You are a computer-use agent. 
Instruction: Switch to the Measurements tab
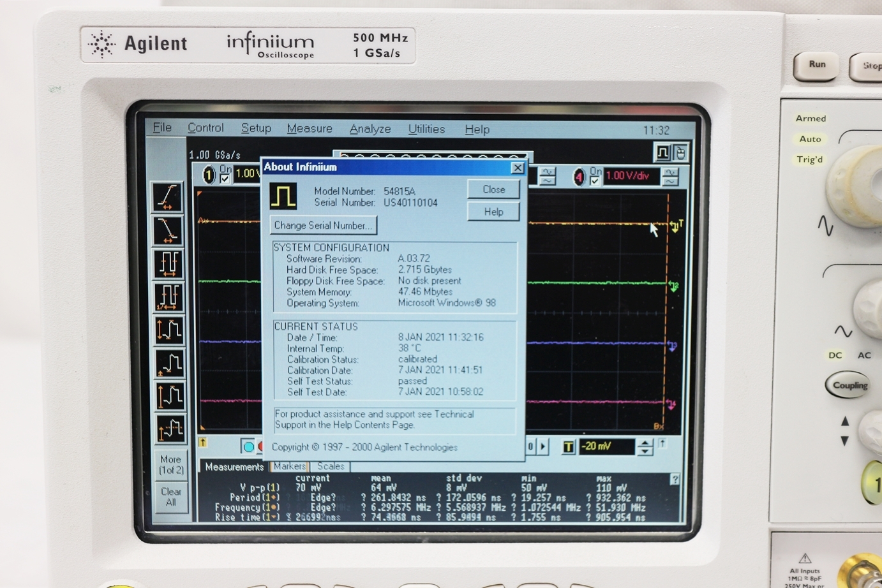[x=234, y=467]
